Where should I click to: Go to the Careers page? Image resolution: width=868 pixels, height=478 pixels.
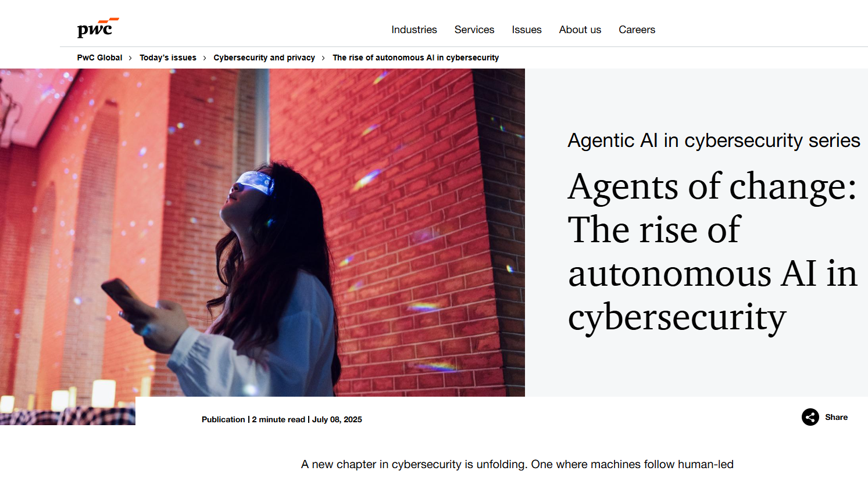point(637,30)
